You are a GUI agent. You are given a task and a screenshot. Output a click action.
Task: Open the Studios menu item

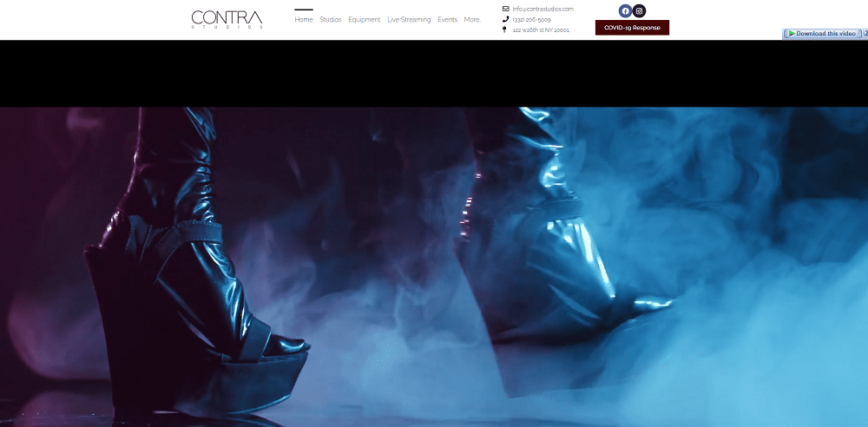(x=331, y=19)
